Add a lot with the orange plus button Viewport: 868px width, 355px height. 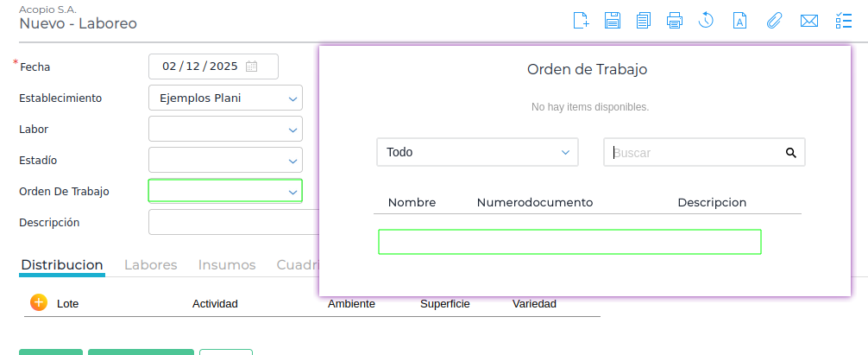(38, 302)
